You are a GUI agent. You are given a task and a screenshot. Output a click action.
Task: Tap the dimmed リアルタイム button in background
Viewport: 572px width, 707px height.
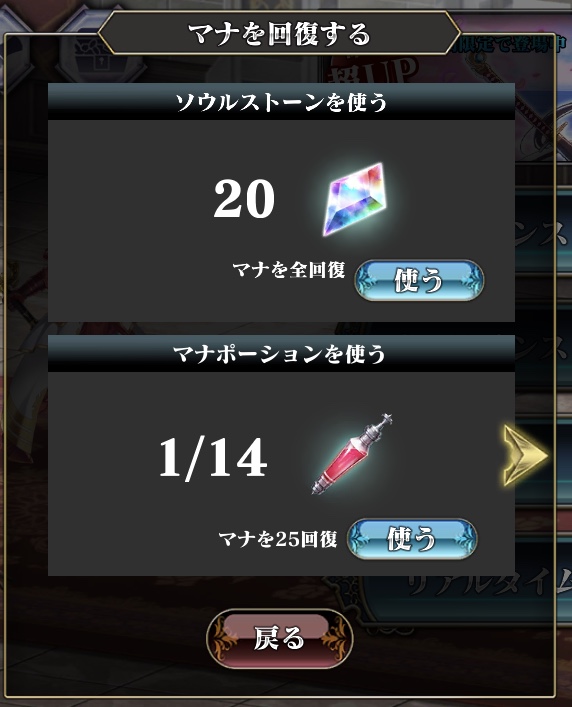tap(489, 585)
